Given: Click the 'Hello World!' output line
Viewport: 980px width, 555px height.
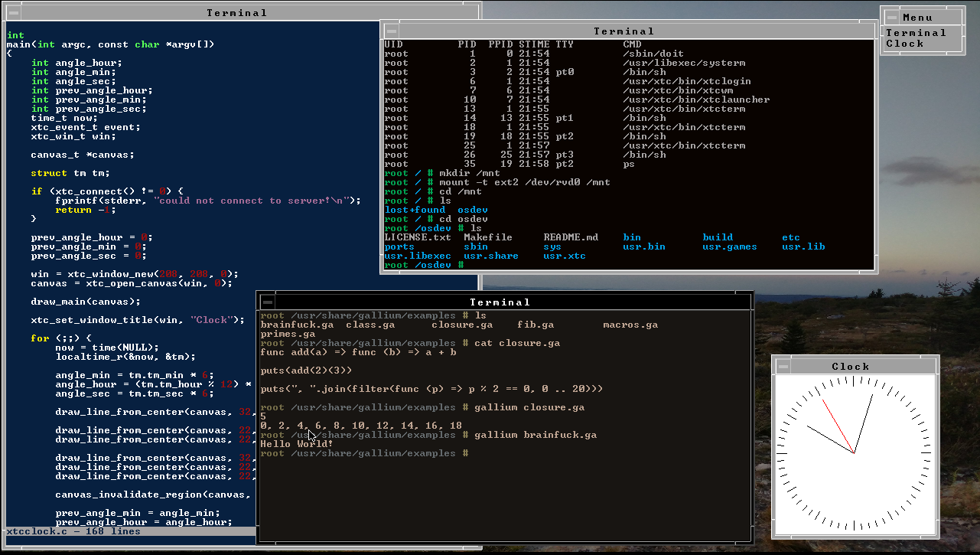Looking at the screenshot, I should pyautogui.click(x=297, y=444).
